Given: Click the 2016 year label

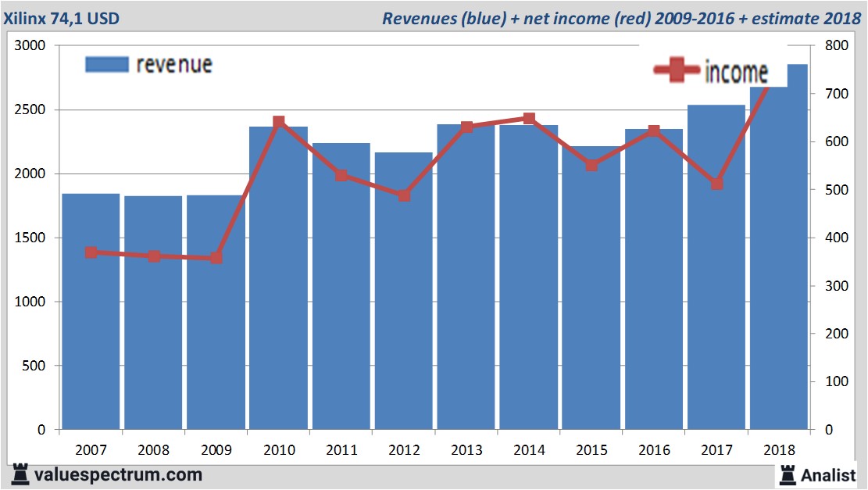Looking at the screenshot, I should (x=655, y=450).
